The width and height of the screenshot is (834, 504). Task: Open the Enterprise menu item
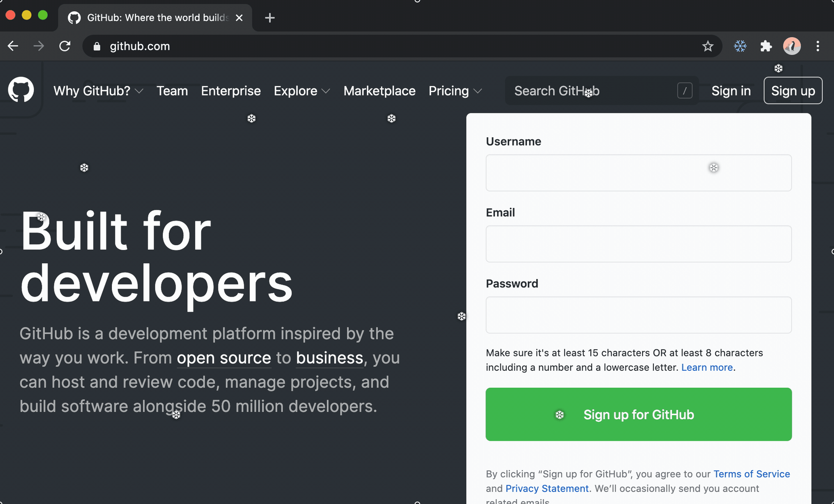point(231,91)
